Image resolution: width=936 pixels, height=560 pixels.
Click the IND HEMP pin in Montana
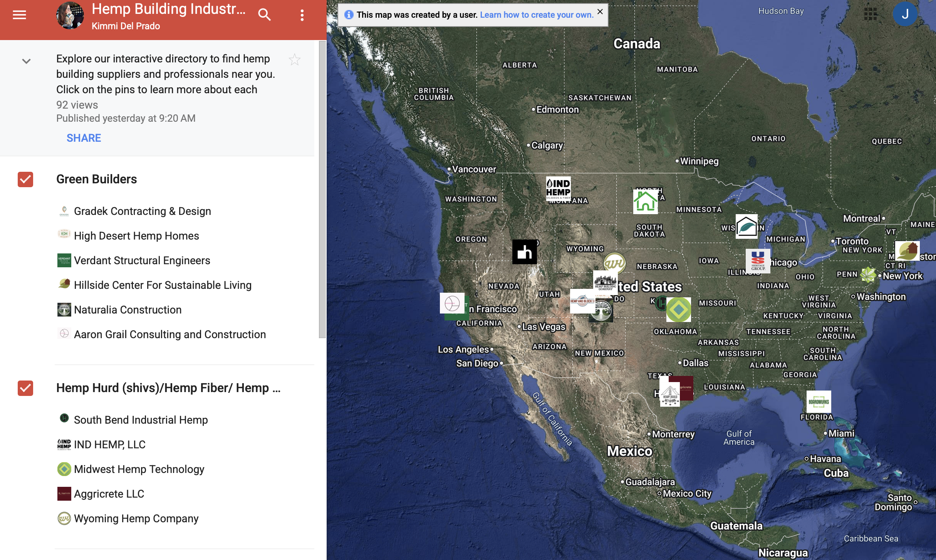click(558, 189)
